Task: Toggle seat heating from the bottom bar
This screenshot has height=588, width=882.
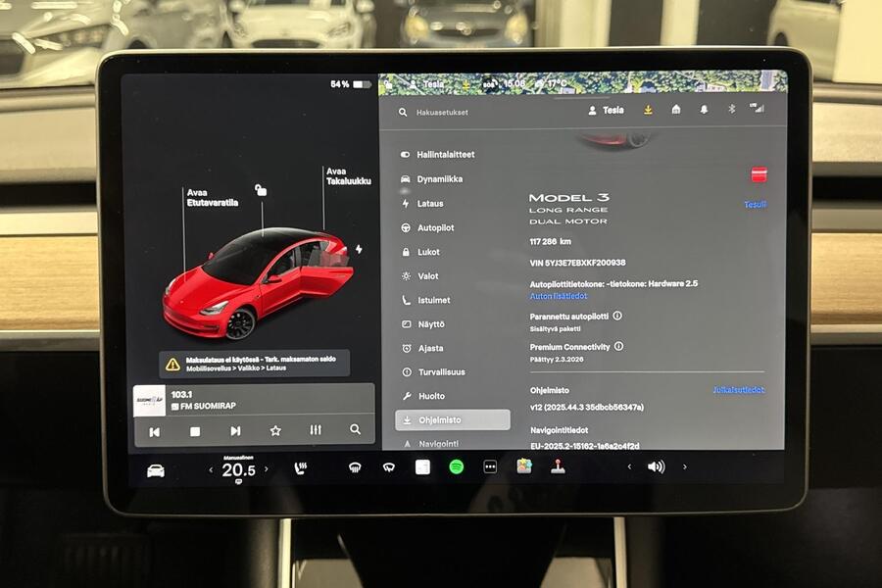Action: [x=301, y=467]
